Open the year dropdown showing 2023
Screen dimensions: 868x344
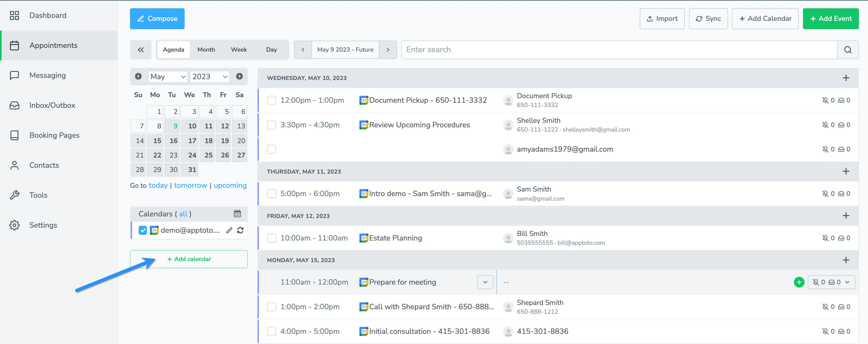[209, 77]
